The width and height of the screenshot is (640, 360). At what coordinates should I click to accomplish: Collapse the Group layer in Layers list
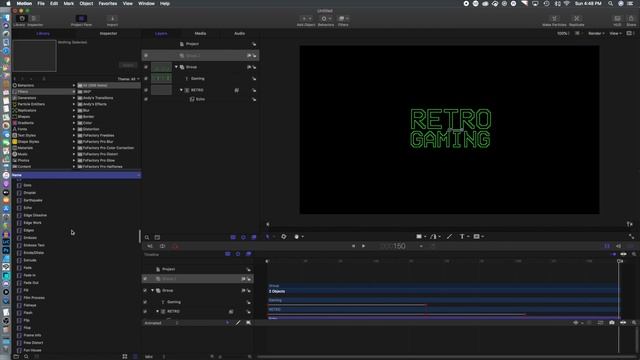click(x=176, y=67)
